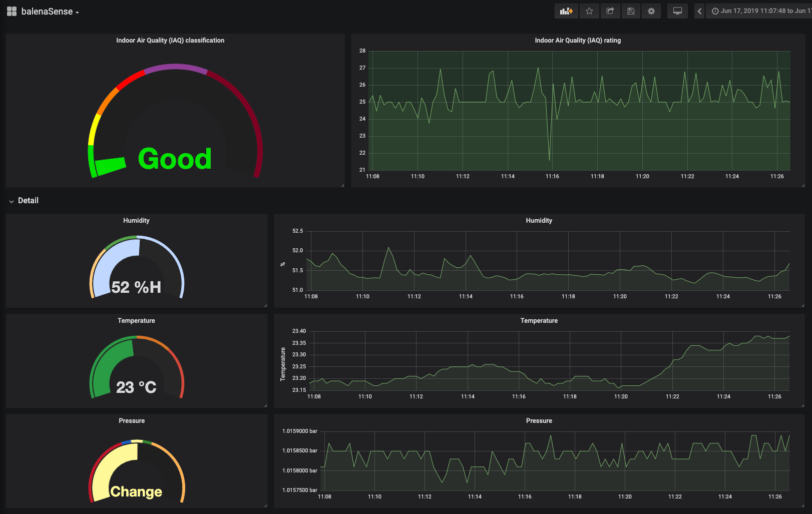Image resolution: width=812 pixels, height=514 pixels.
Task: Open the IAQ classification panel title menu
Action: click(x=170, y=41)
